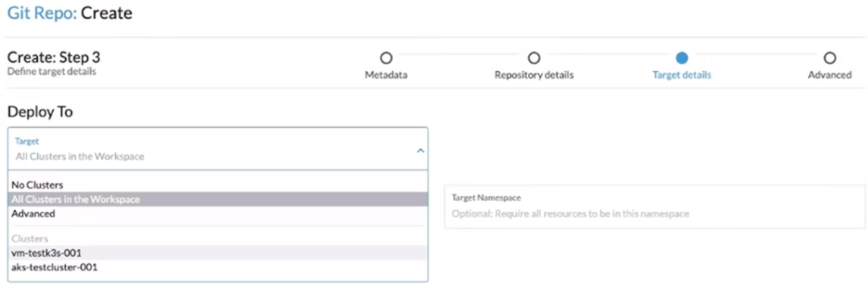Go to the Metadata step label
868x294 pixels.
386,75
